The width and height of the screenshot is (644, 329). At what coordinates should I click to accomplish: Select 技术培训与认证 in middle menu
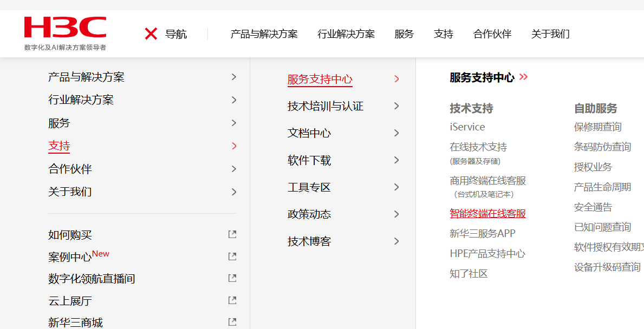pos(325,106)
